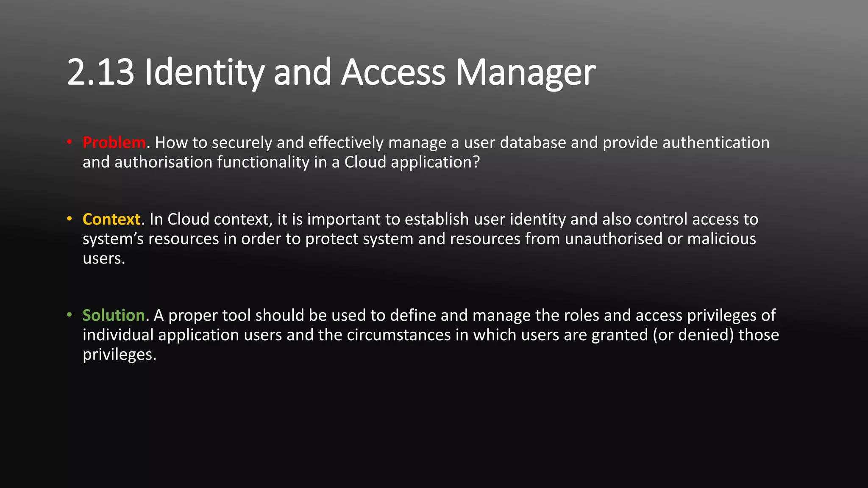Click the yellow 'Context' heading word
Image resolution: width=868 pixels, height=488 pixels.
pyautogui.click(x=111, y=219)
